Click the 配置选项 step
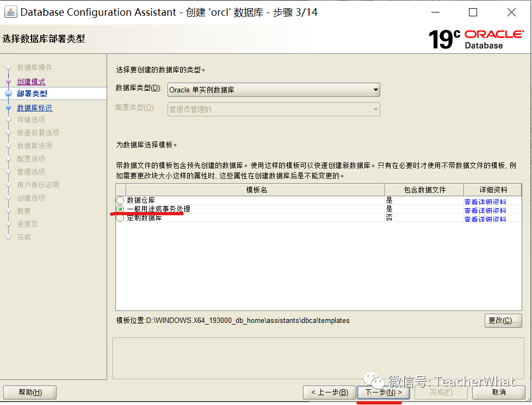This screenshot has height=405, width=532. [x=31, y=159]
